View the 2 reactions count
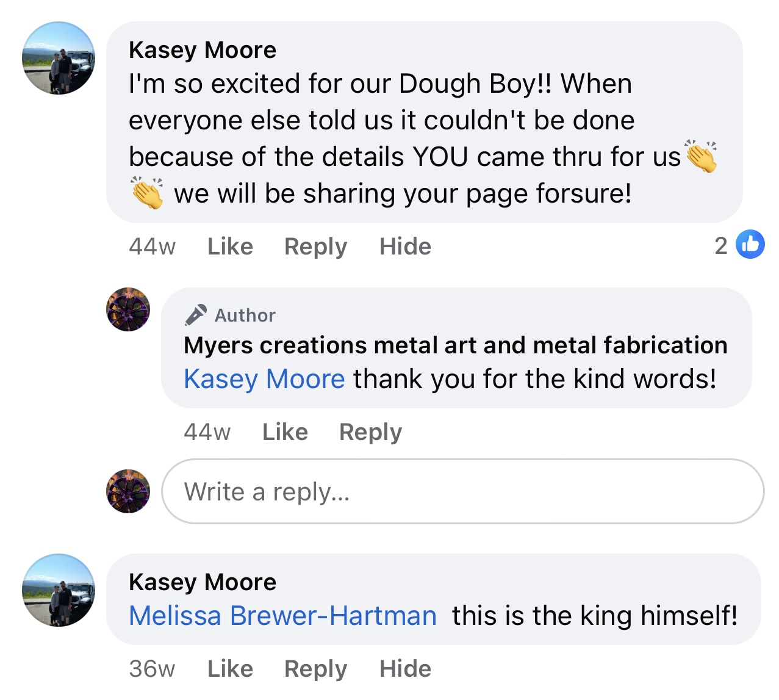 point(721,245)
